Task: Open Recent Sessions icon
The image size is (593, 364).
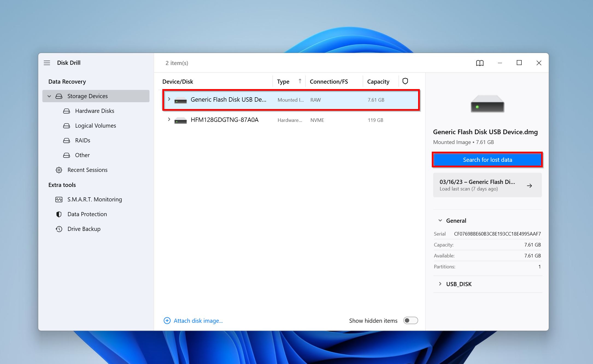Action: 60,170
